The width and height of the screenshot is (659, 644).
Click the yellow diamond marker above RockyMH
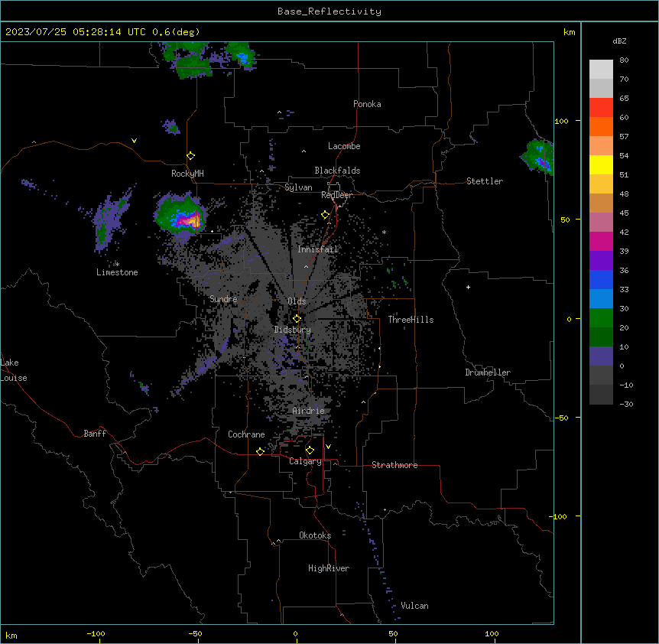click(x=190, y=156)
